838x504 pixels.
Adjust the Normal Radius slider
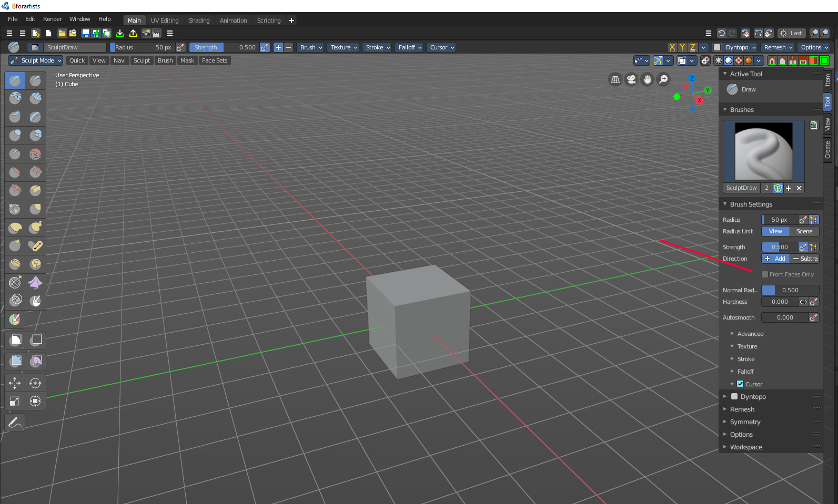[x=790, y=290]
